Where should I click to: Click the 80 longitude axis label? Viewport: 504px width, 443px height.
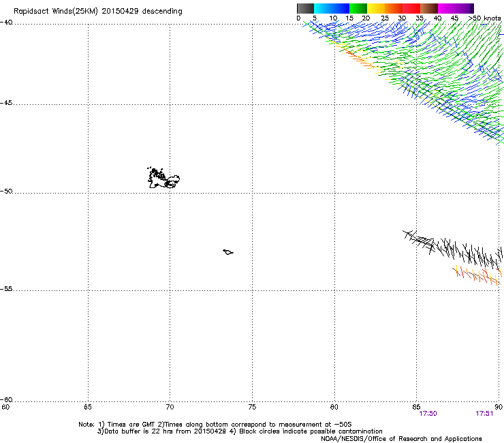click(334, 408)
